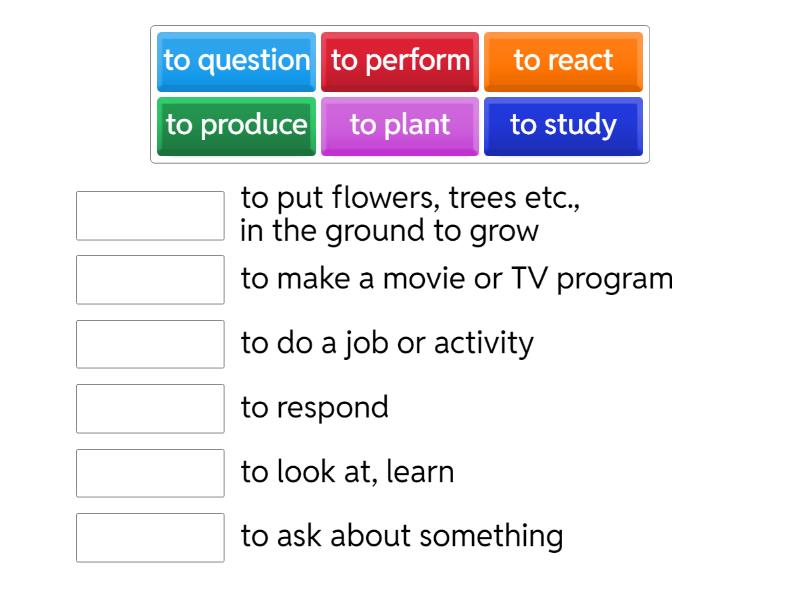
Task: Click the answer box next to doing a job
Action: click(150, 344)
